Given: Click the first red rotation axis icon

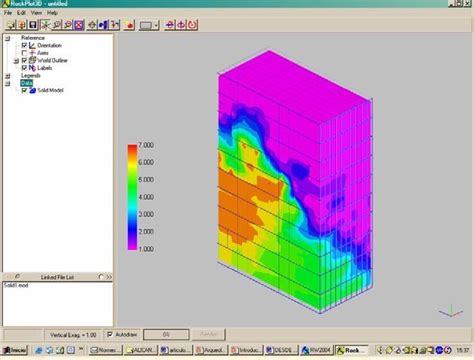Looking at the screenshot, I should coord(170,25).
